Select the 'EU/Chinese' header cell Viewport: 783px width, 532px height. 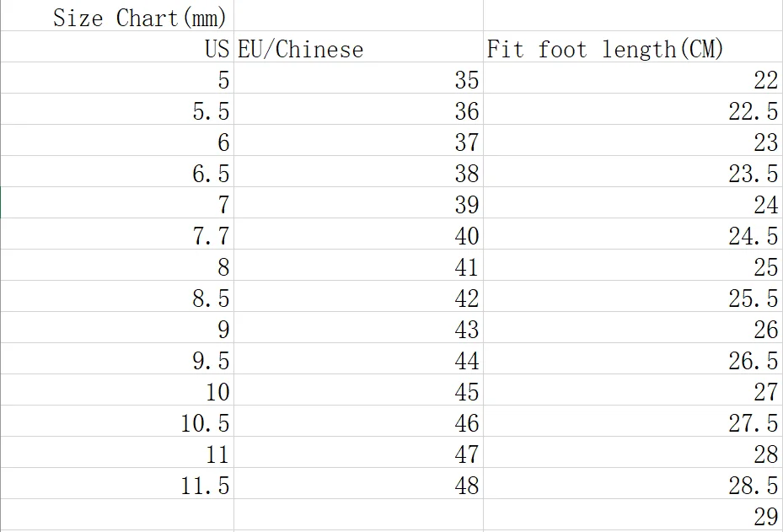point(358,47)
